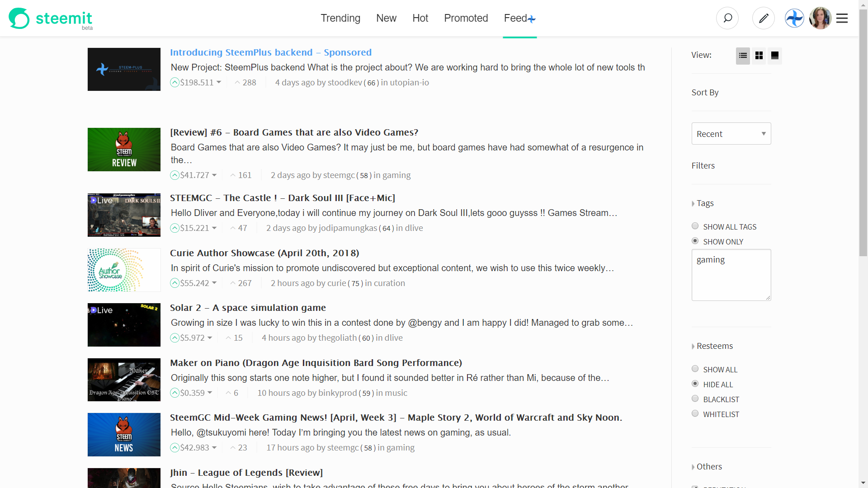
Task: Upvote the Curie Author Showcase post
Action: tap(175, 283)
